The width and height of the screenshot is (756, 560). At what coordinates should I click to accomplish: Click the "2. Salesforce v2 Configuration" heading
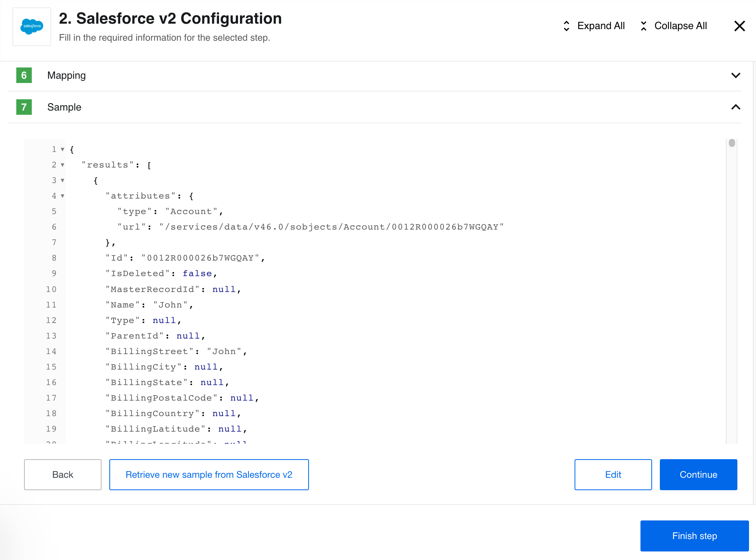170,19
